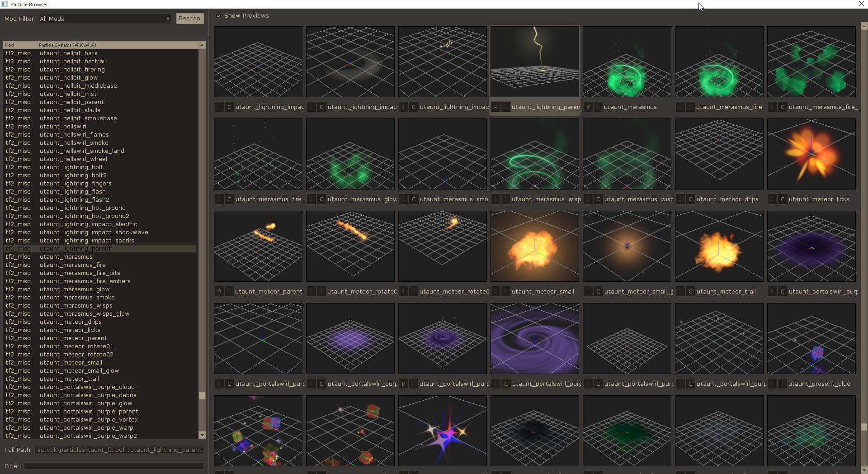This screenshot has width=868, height=474.
Task: Click the Mod column header
Action: 19,45
